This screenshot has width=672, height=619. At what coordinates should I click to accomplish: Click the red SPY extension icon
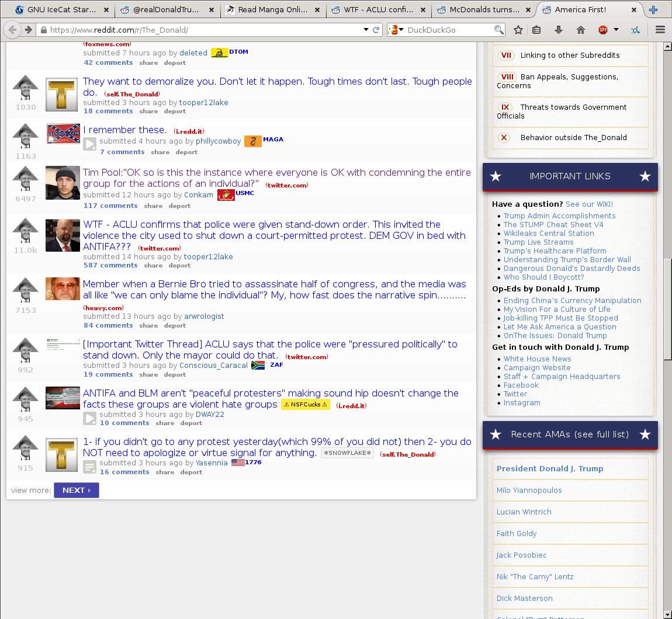[x=603, y=30]
